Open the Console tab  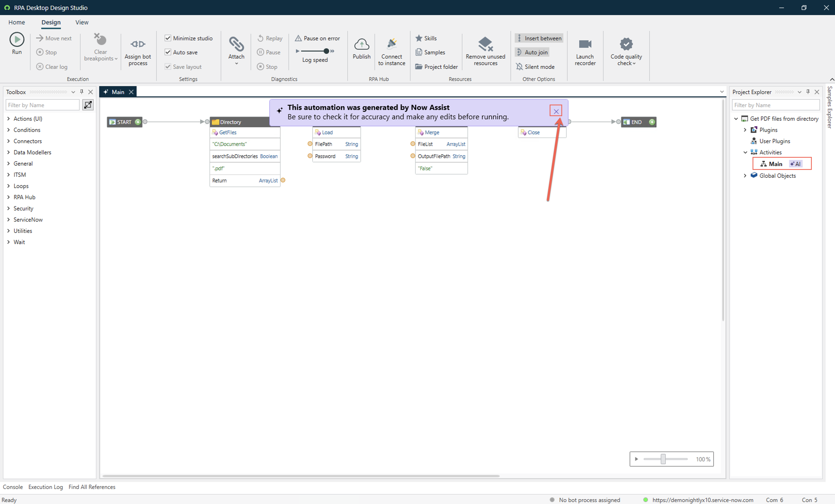pos(13,487)
